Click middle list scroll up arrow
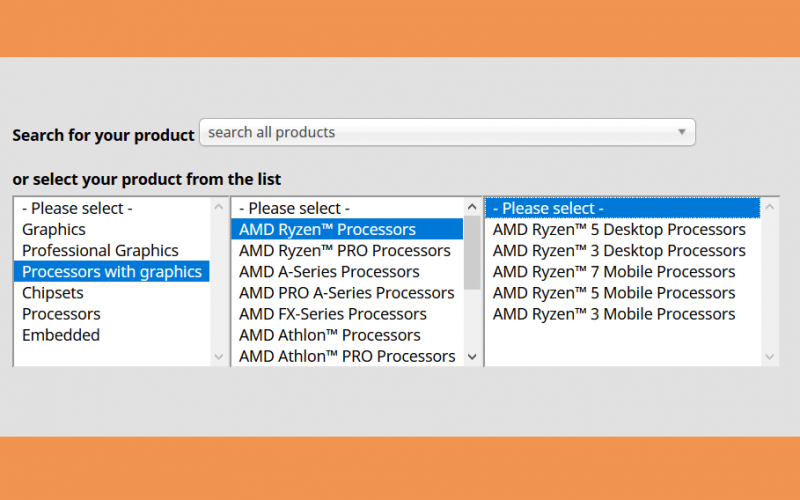Screen dimensions: 800x500 coord(472,207)
